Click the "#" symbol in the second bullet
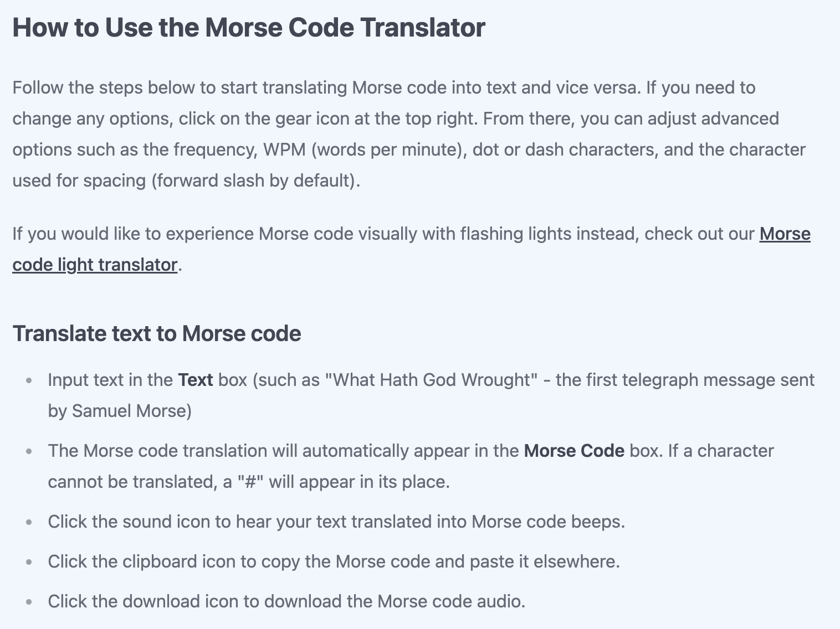The image size is (840, 629). point(250,482)
